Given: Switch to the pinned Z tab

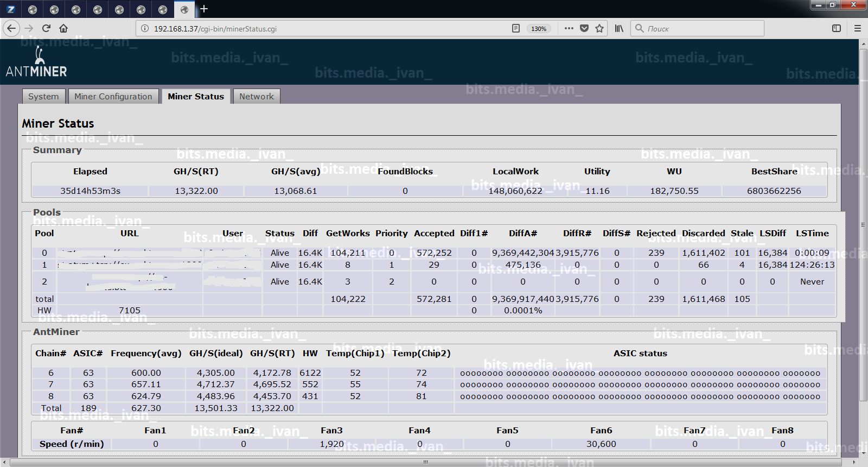Looking at the screenshot, I should [x=11, y=9].
